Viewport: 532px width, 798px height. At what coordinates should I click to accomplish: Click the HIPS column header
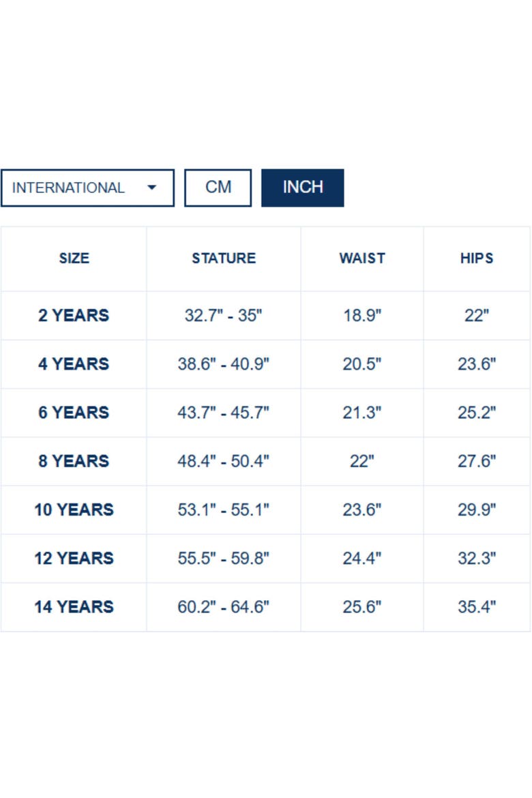[x=477, y=258]
